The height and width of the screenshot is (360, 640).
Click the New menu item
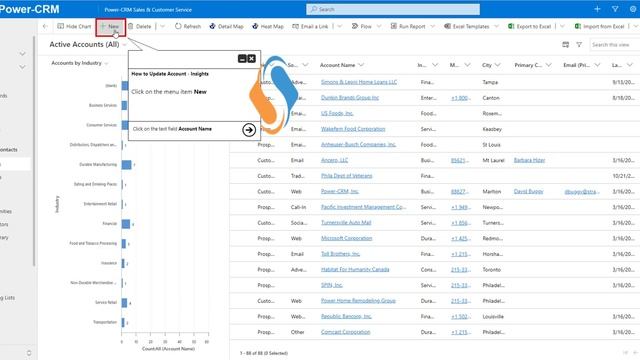(x=110, y=27)
